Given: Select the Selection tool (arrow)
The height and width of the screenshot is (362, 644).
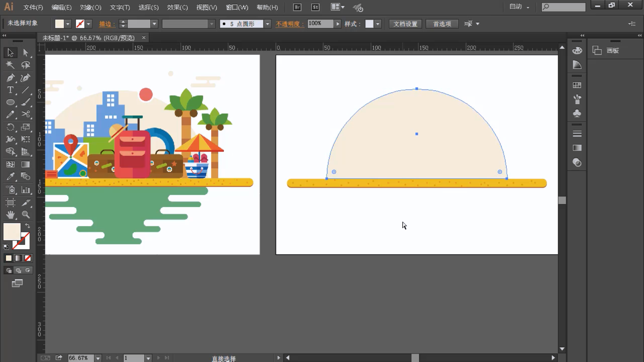Looking at the screenshot, I should [11, 53].
